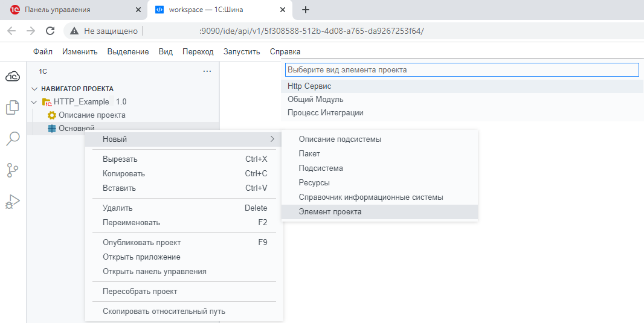Click the Выберите вид элемента проекта field
Screen dimensions: 644x323
pos(462,70)
